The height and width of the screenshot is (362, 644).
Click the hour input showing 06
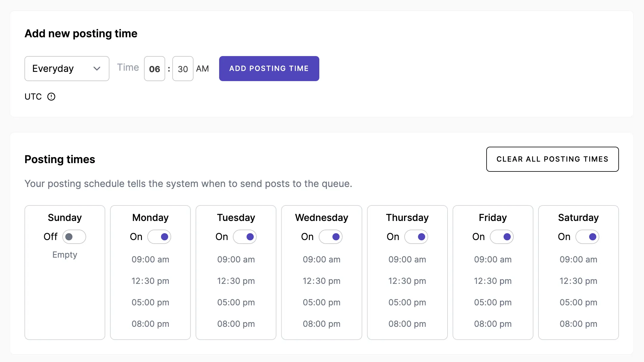tap(154, 69)
